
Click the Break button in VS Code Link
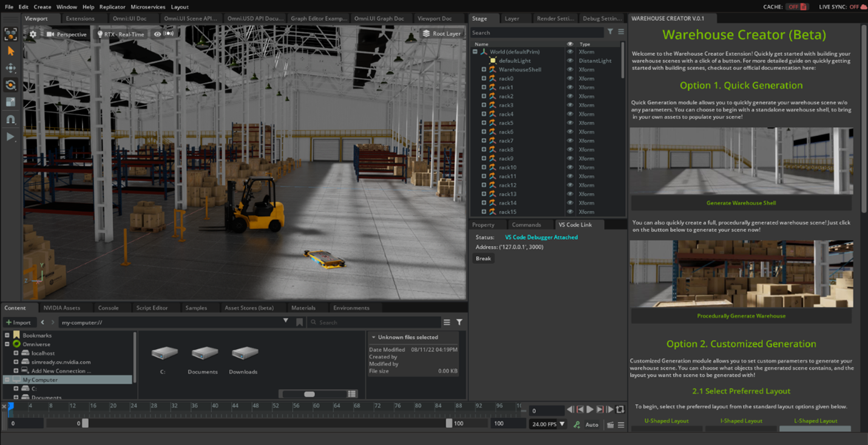483,259
